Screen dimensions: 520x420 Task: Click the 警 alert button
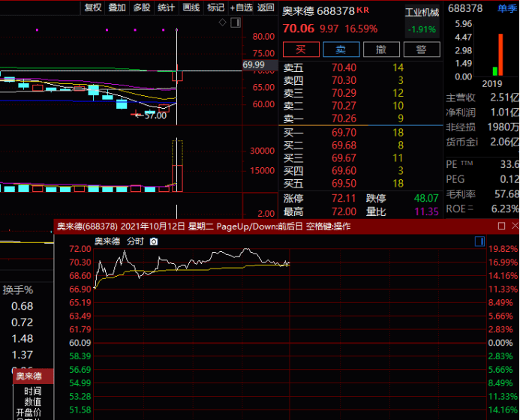click(421, 49)
